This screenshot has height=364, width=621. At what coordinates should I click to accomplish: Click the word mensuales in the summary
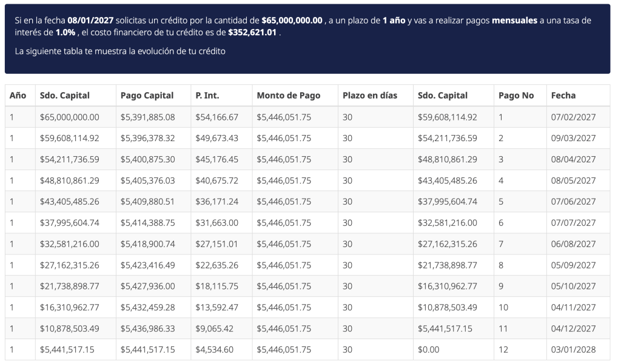[514, 21]
